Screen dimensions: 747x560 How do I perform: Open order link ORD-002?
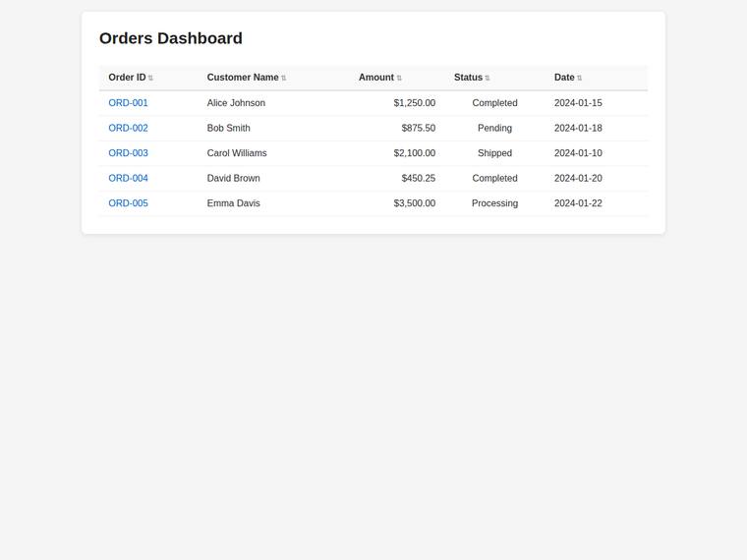[x=128, y=128]
